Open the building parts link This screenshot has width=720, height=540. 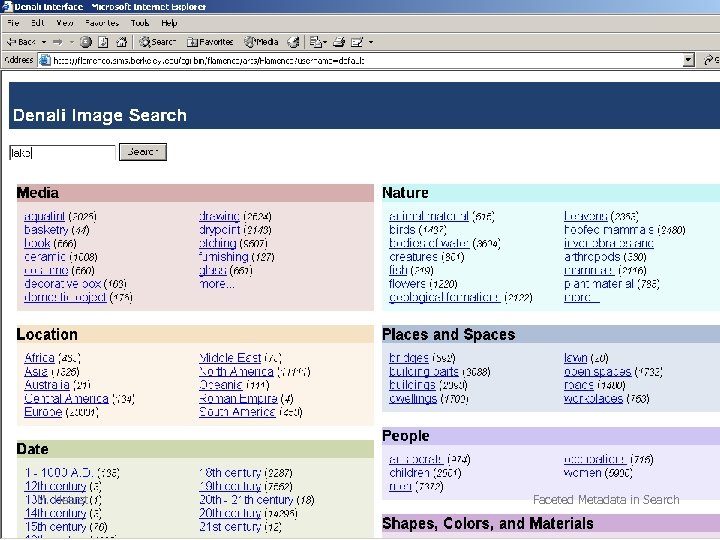tap(424, 371)
